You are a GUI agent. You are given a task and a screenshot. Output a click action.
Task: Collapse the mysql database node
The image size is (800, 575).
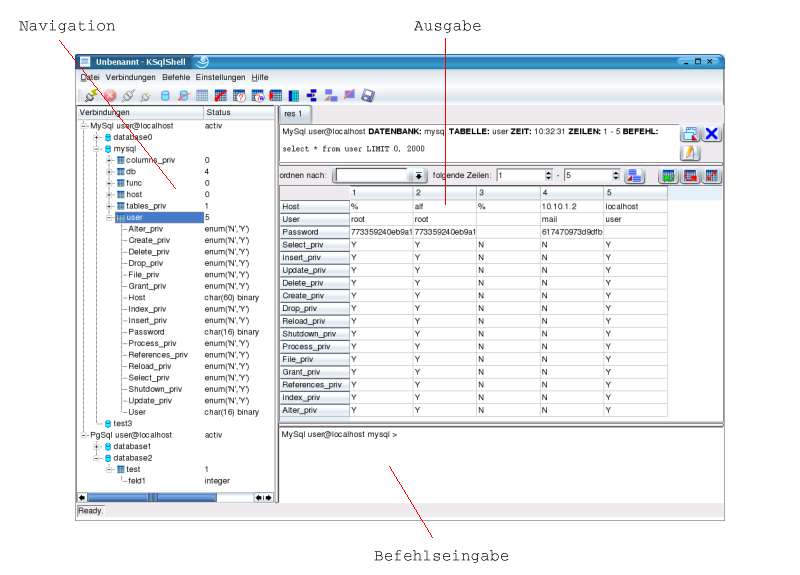[x=97, y=148]
